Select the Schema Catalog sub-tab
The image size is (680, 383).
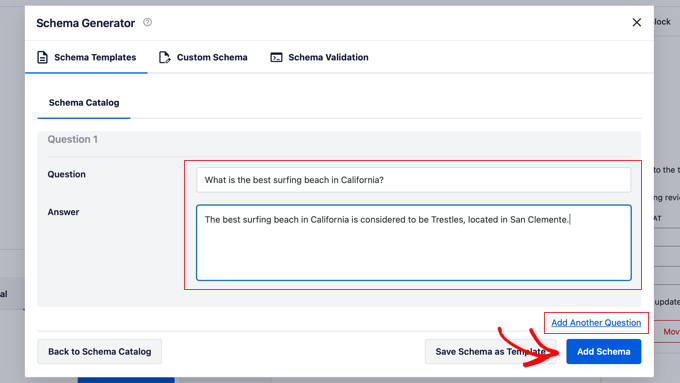point(84,103)
